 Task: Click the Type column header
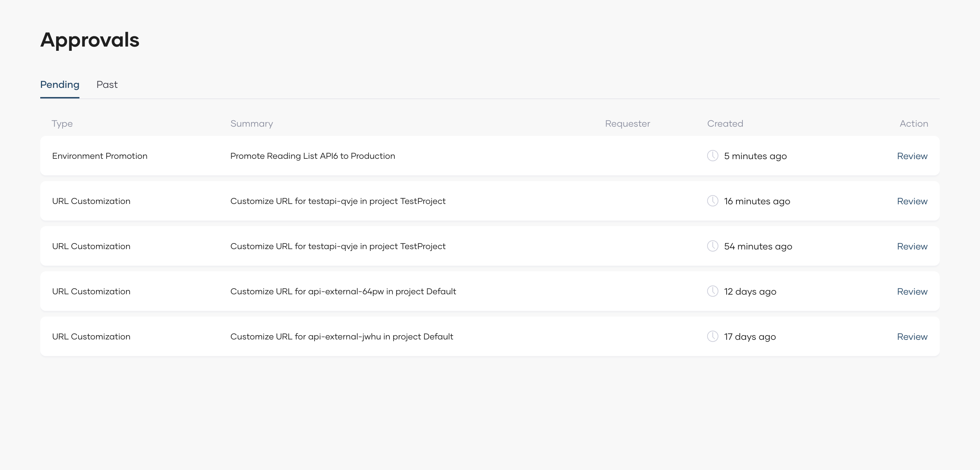tap(62, 123)
